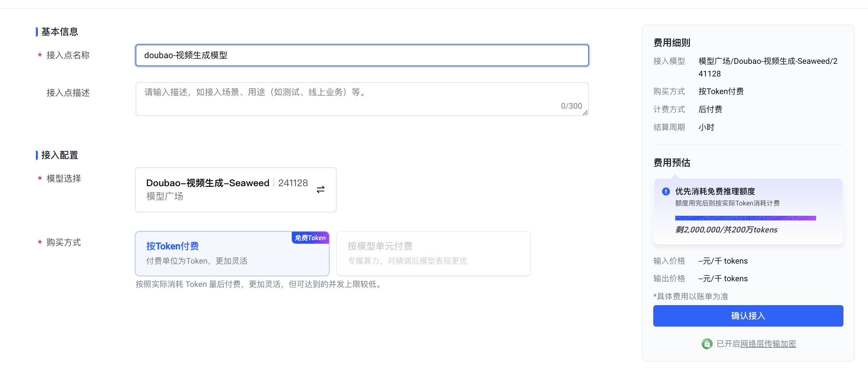This screenshot has height=373, width=868.
Task: Click the green lock encryption icon
Action: [x=706, y=344]
